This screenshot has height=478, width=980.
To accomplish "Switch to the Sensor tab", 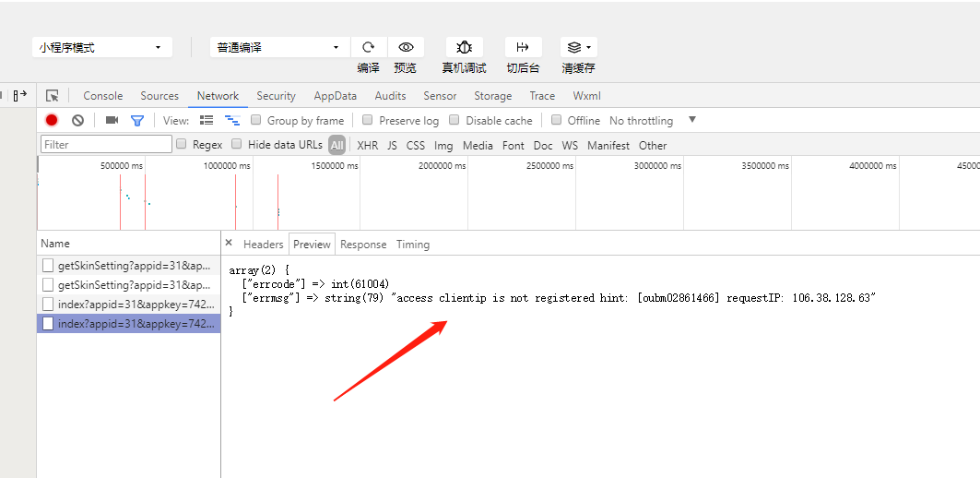I will [440, 96].
